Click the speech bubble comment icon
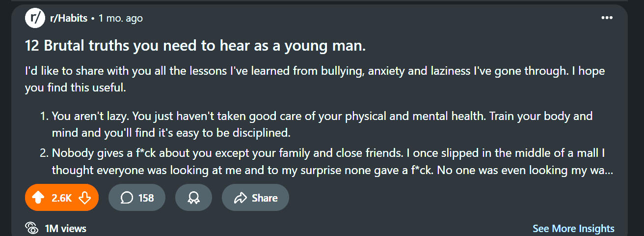Screen dimensions: 644x236 tap(127, 198)
